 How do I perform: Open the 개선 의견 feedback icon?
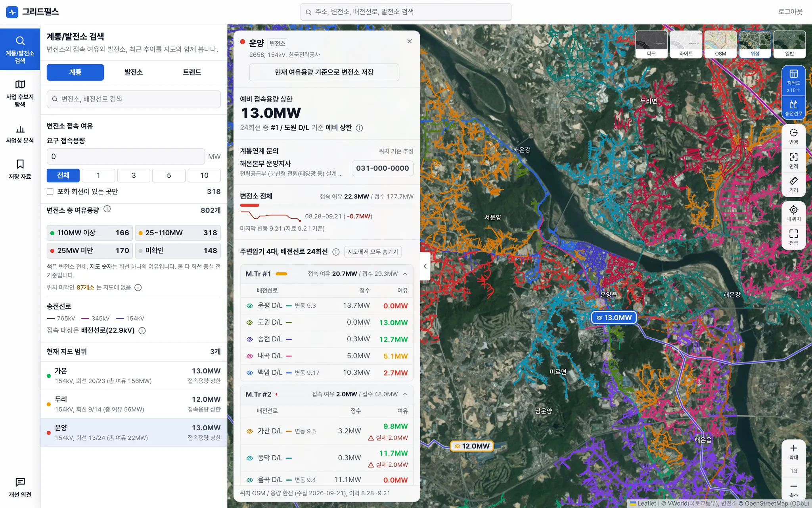(20, 488)
